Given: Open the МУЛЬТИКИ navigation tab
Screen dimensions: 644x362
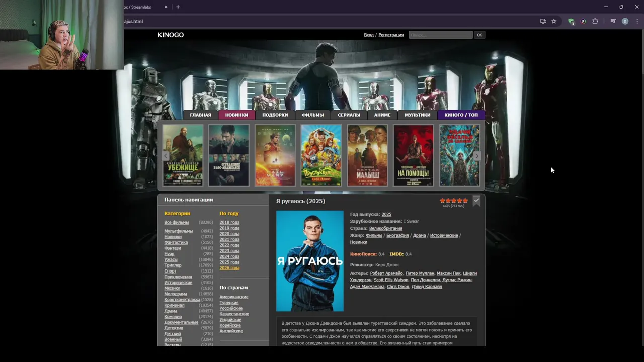Looking at the screenshot, I should (x=418, y=115).
